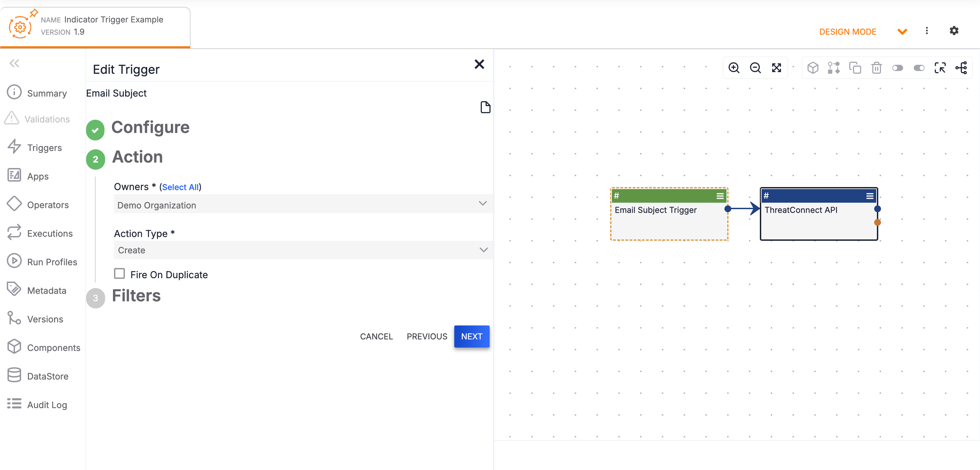Open the Action Type dropdown showing Create
Screen dimensions: 980x470
tap(303, 250)
